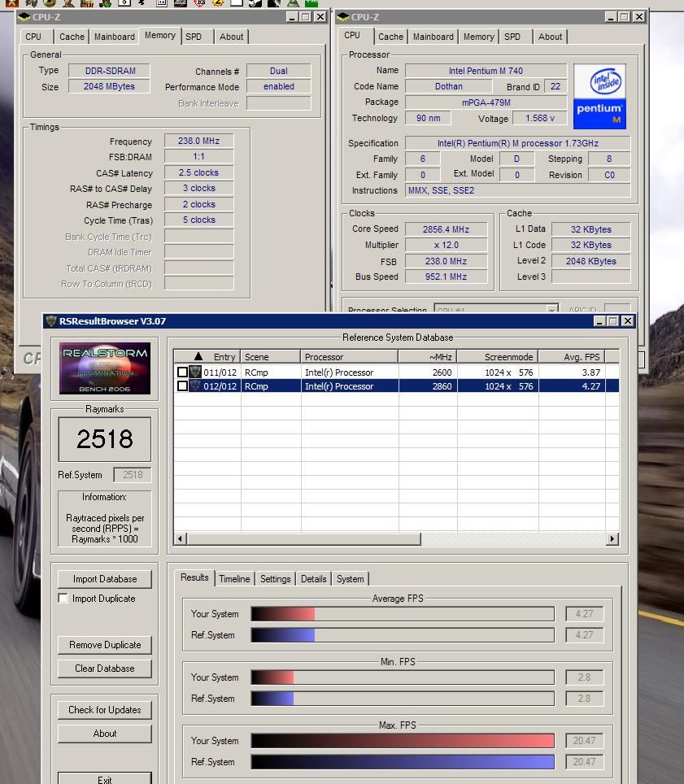Sort the database by ~MHz column
The image size is (684, 784).
click(x=428, y=357)
